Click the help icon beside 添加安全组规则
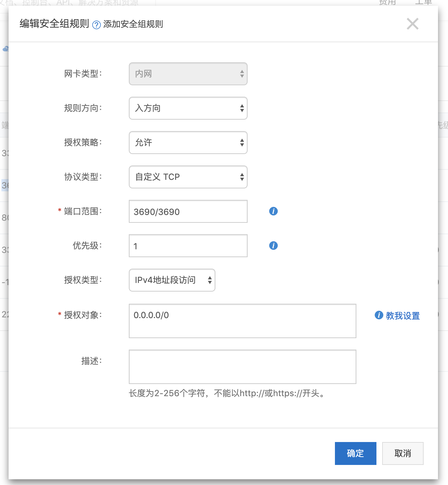The height and width of the screenshot is (485, 448). point(96,24)
